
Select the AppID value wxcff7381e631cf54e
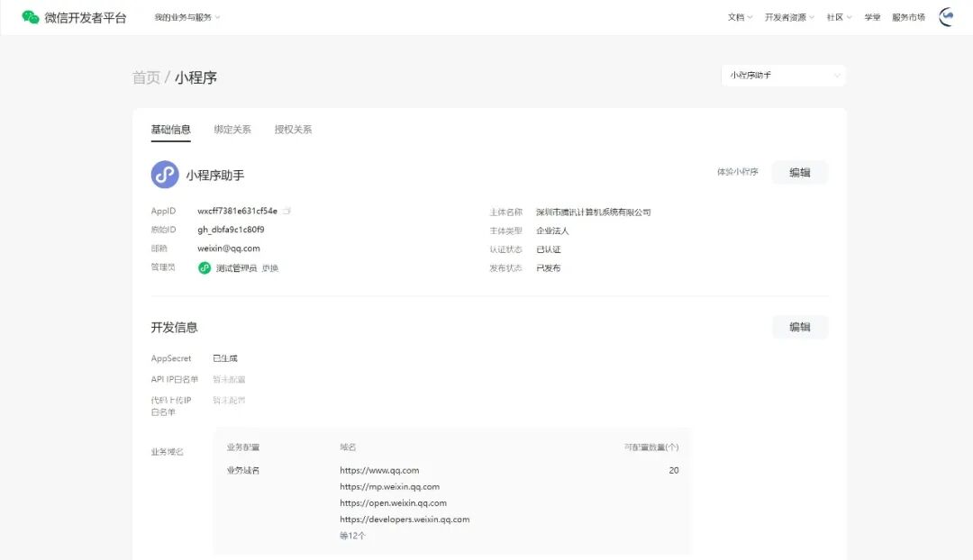(237, 211)
